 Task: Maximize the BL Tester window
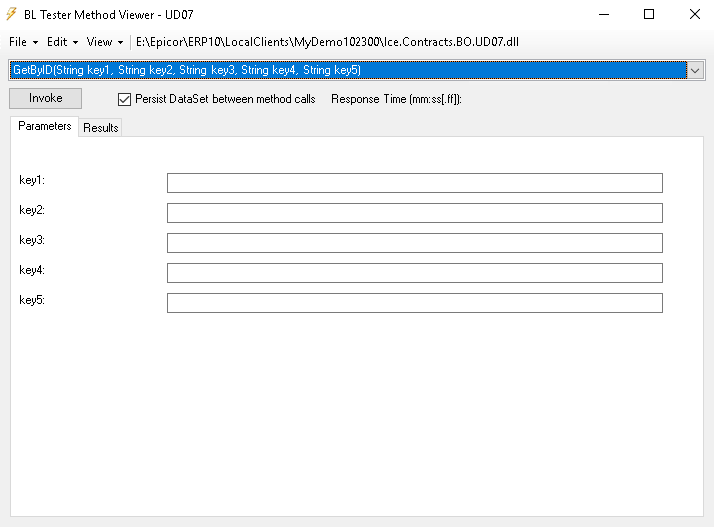649,15
